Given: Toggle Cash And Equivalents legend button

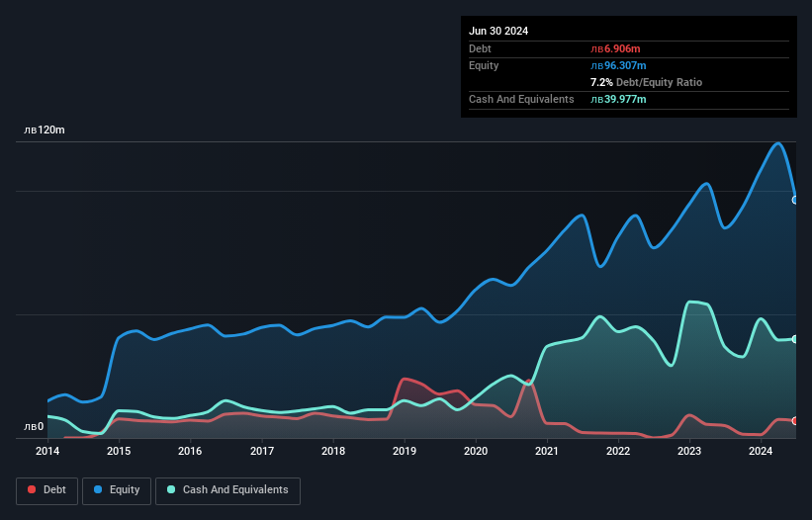Looking at the screenshot, I should [227, 490].
